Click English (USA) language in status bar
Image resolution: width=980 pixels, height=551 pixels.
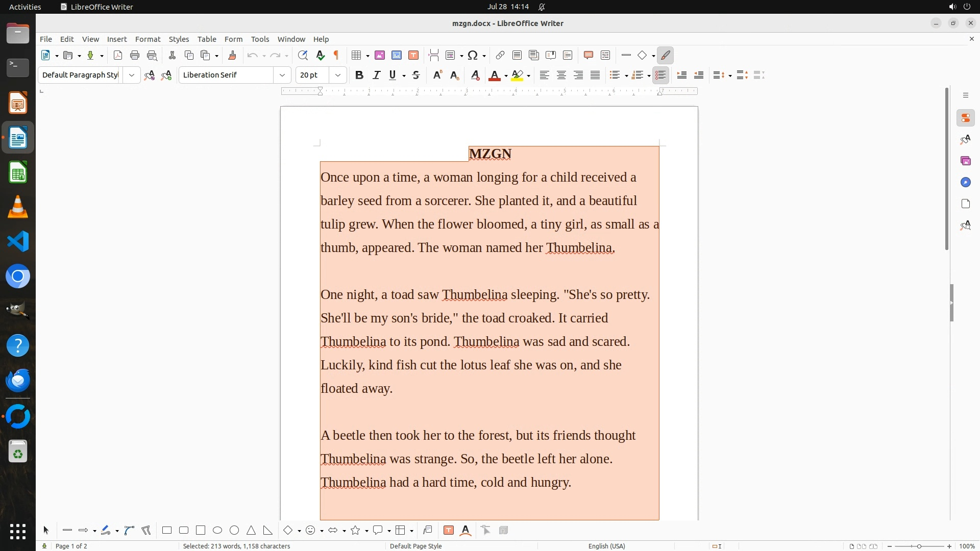(606, 546)
